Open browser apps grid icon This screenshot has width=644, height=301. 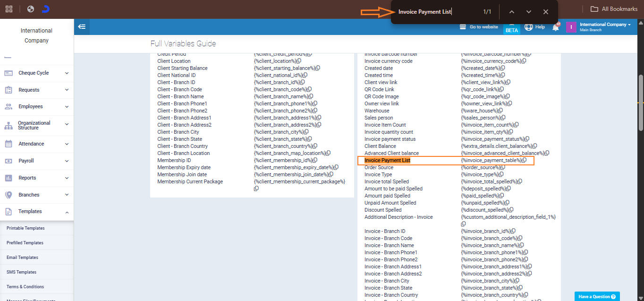pyautogui.click(x=9, y=9)
